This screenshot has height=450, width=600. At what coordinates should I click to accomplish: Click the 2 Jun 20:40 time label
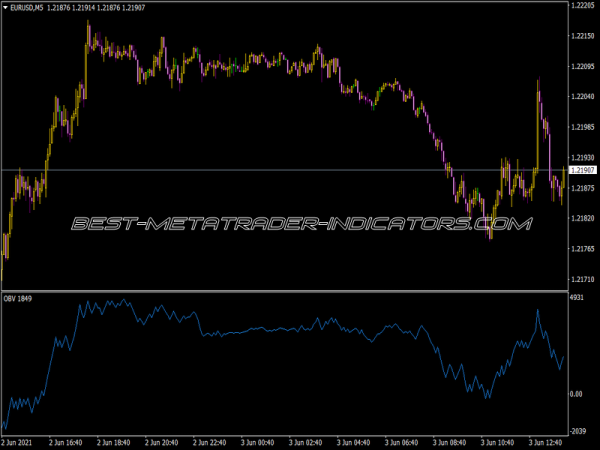[x=161, y=441]
